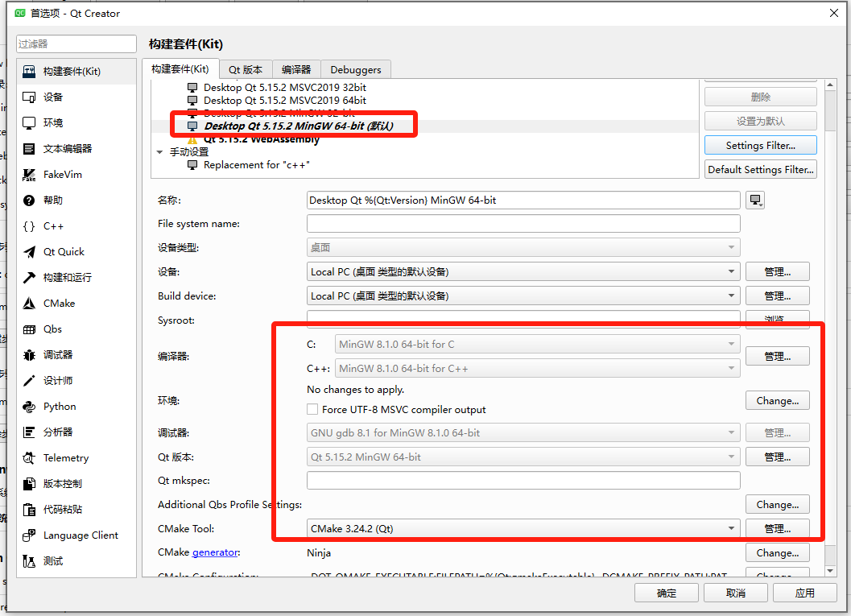Switch to the Debuggers tab

356,70
